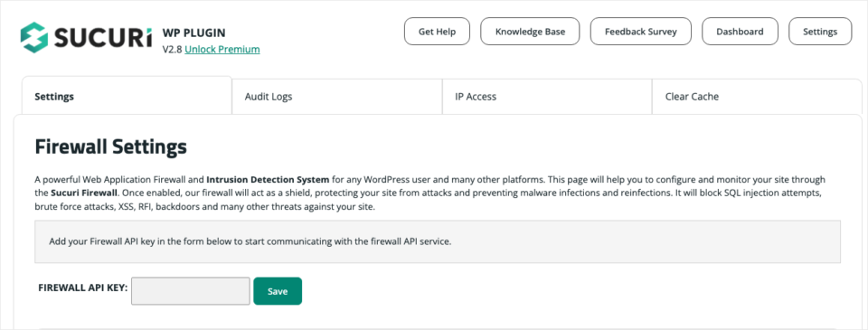Switch to the IP Access tab
The image size is (868, 330).
547,97
